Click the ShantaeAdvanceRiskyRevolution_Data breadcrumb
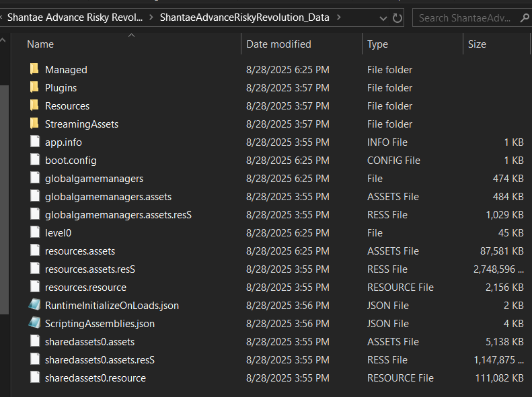 [x=244, y=17]
